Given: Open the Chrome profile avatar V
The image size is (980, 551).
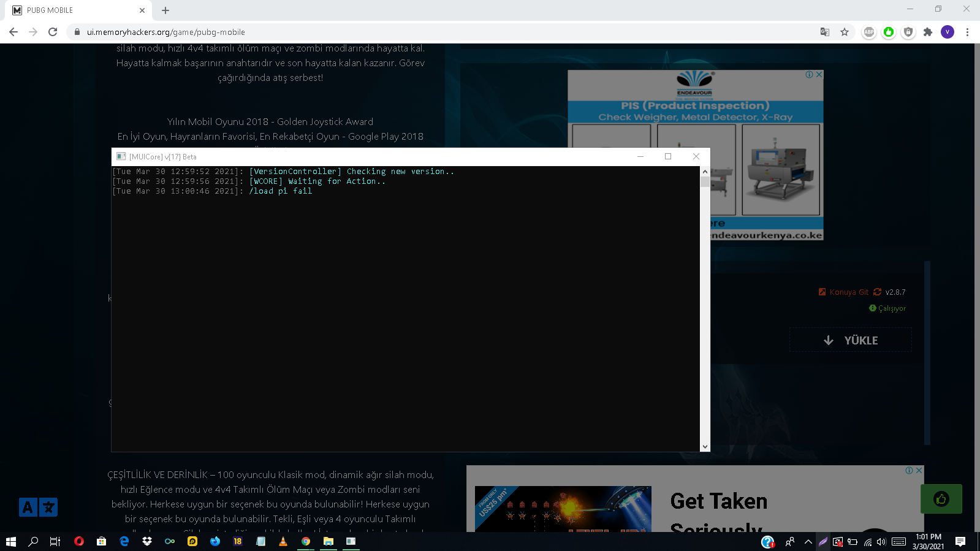Looking at the screenshot, I should click(948, 32).
